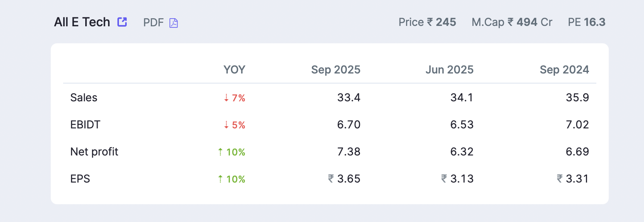The image size is (644, 222).
Task: Click the Sep 2025 Sales value 33.4
Action: [x=349, y=97]
